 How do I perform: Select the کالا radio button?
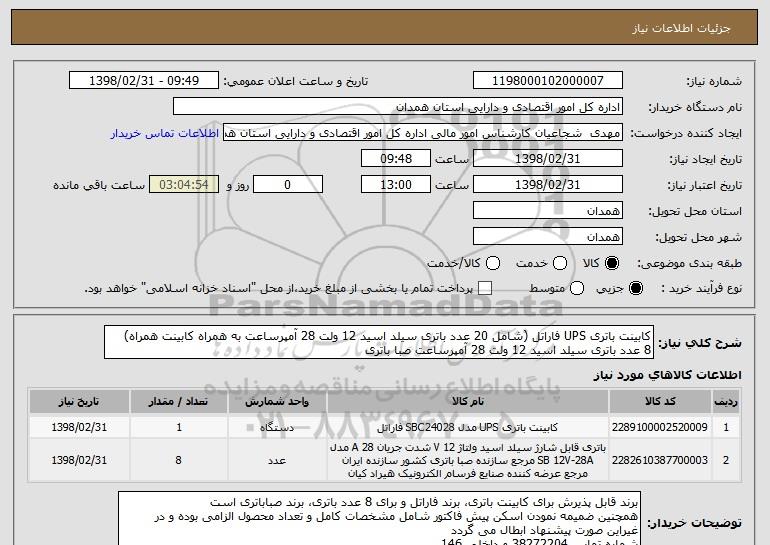[612, 264]
